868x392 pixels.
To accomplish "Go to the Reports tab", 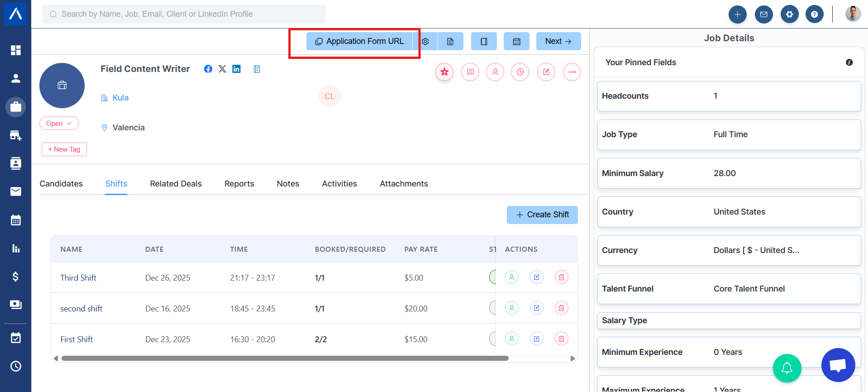I will (239, 184).
